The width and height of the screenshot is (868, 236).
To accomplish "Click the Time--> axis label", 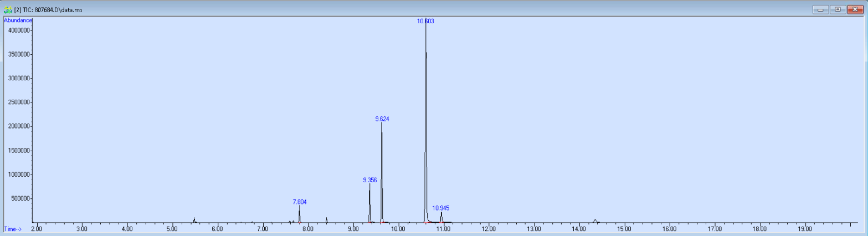I will coord(13,229).
